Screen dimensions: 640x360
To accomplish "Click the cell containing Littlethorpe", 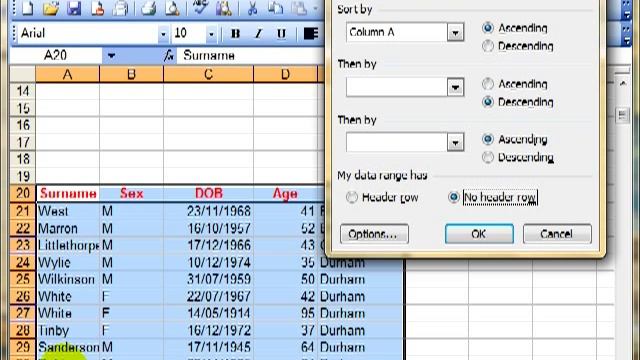I will coord(68,245).
